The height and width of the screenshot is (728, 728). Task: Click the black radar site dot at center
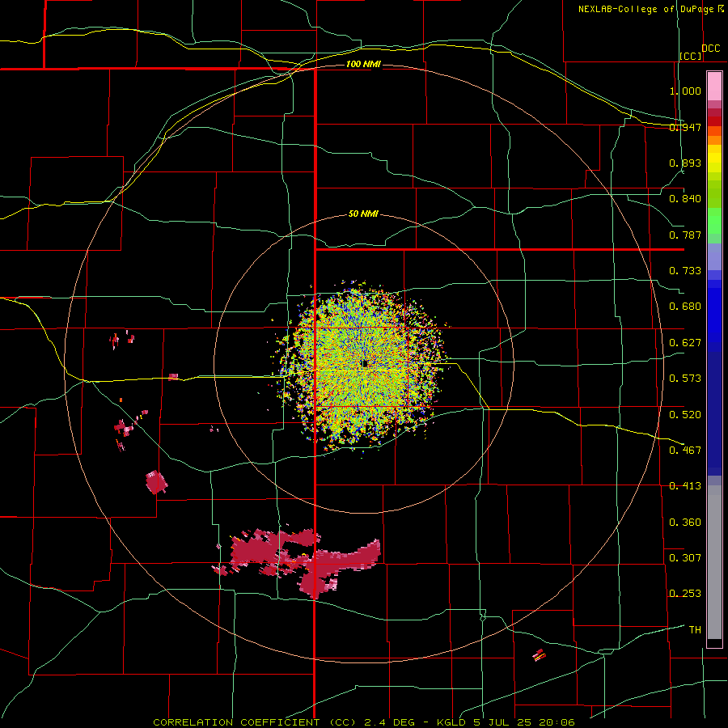coord(365,363)
